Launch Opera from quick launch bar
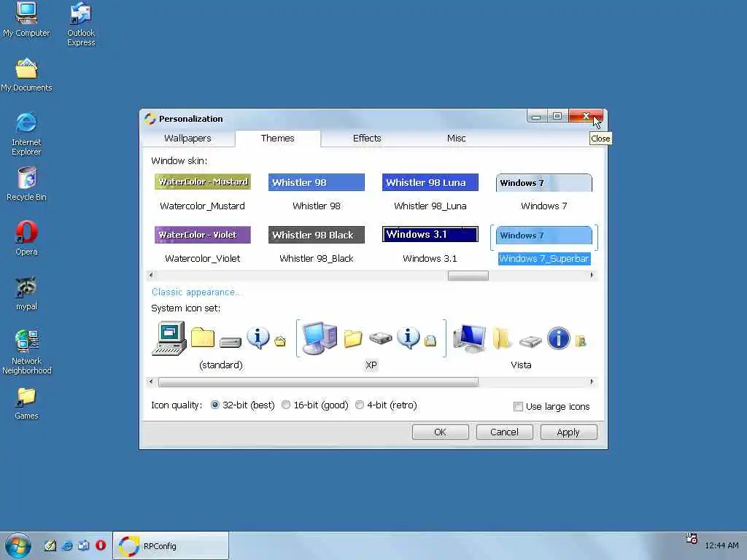The image size is (747, 560). 101,545
